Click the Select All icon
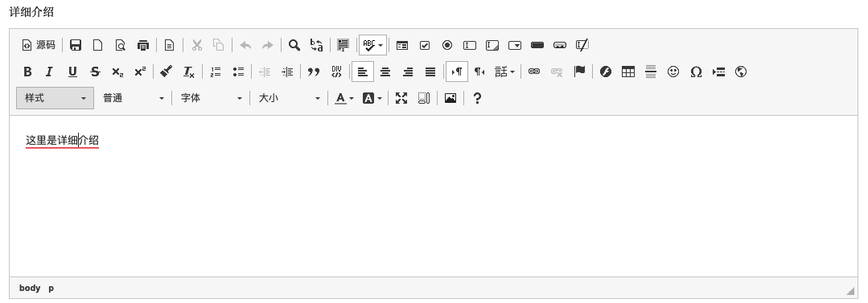 point(343,45)
